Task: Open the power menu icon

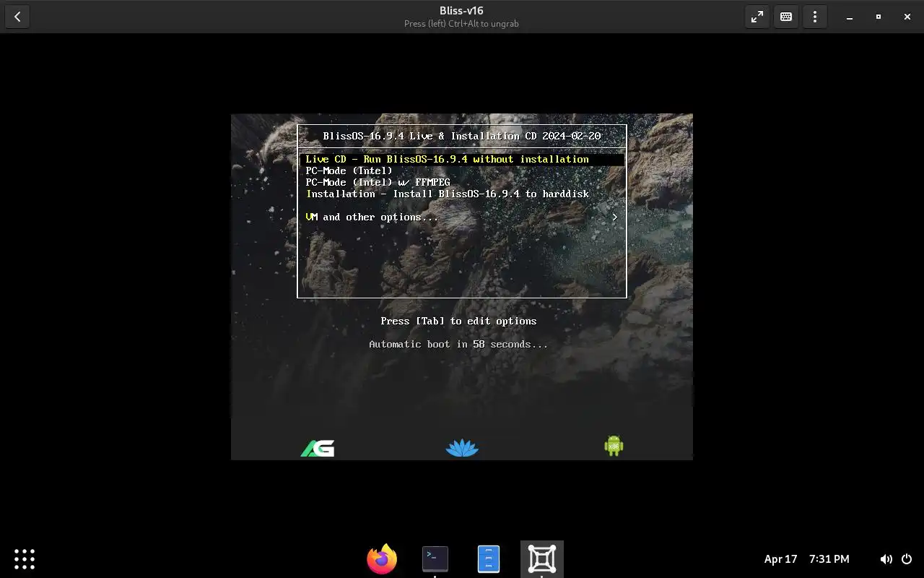Action: click(x=907, y=558)
